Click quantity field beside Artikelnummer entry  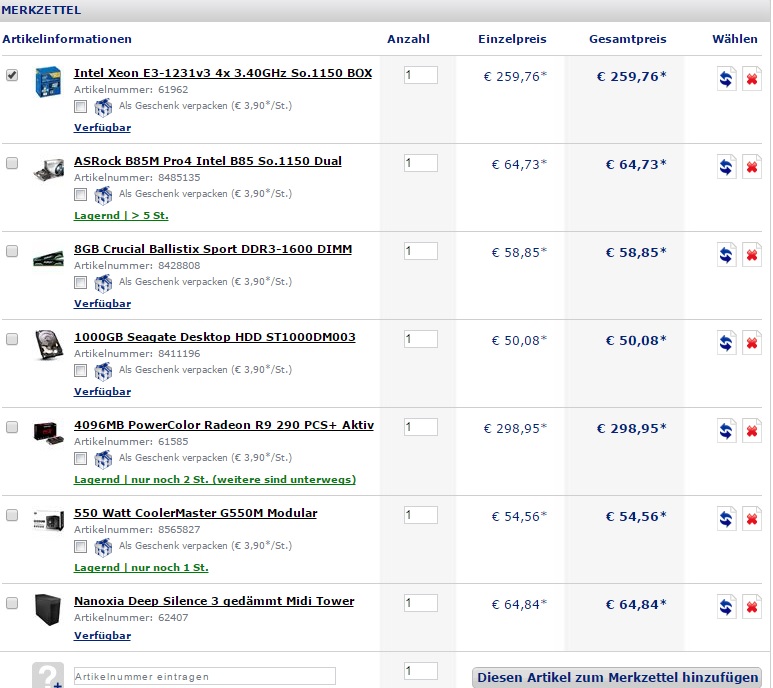pyautogui.click(x=421, y=671)
